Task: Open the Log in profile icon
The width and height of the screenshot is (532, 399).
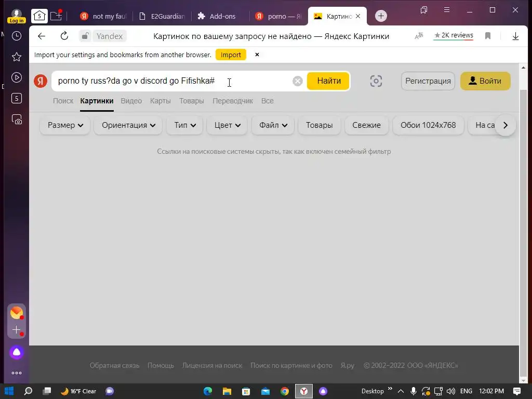Action: click(x=16, y=16)
